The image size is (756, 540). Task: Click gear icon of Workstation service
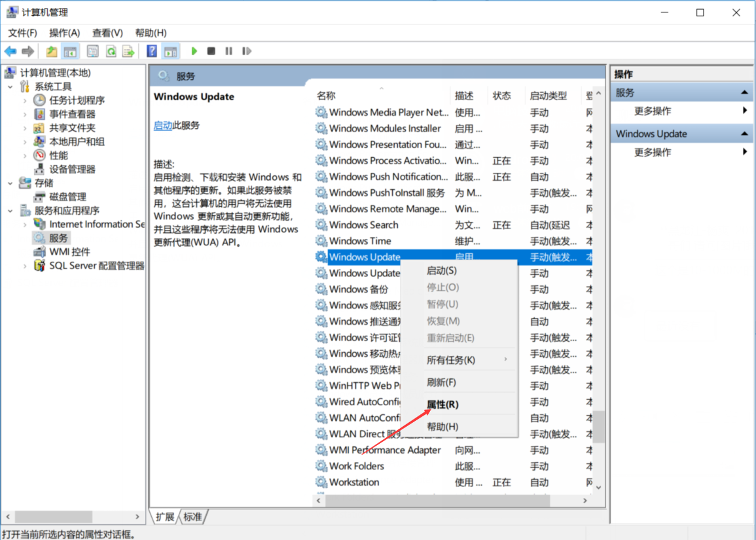[x=321, y=482]
